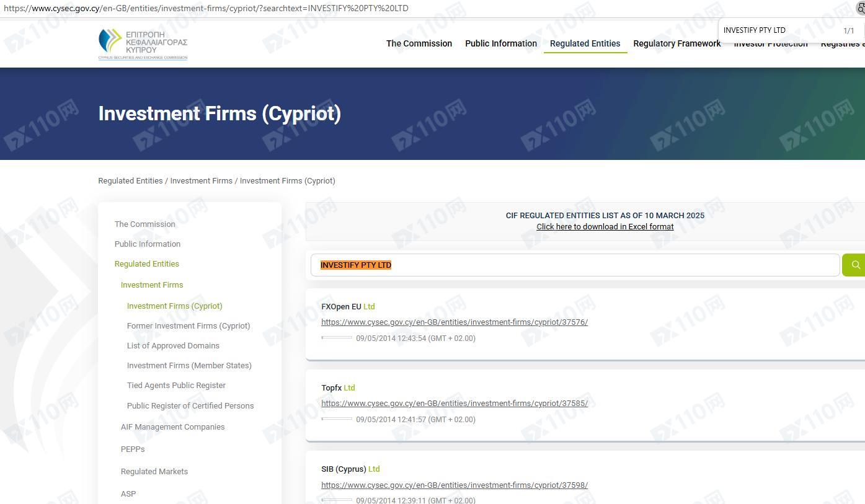Select Regulated Entities top menu
Screen dimensions: 865x504
585,43
